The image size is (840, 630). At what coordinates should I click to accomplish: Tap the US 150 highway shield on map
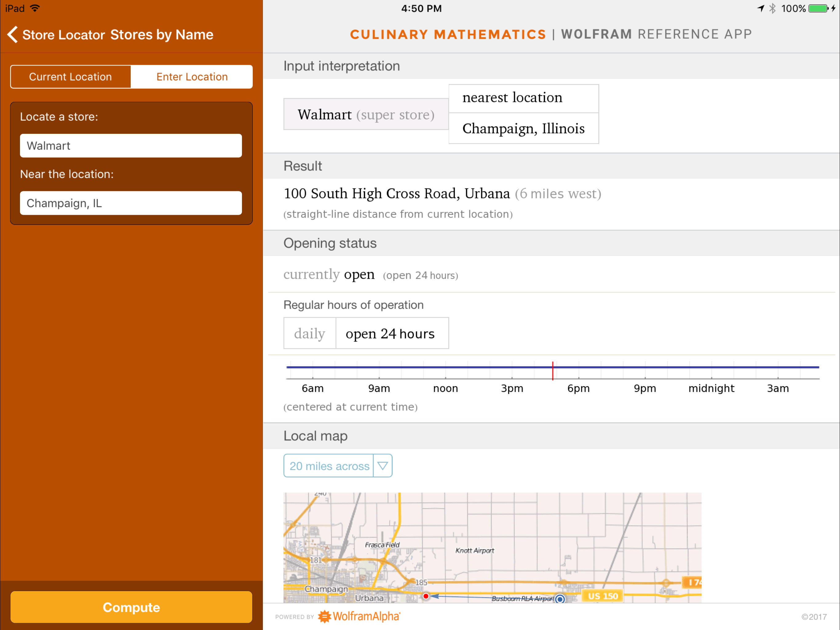(x=603, y=596)
